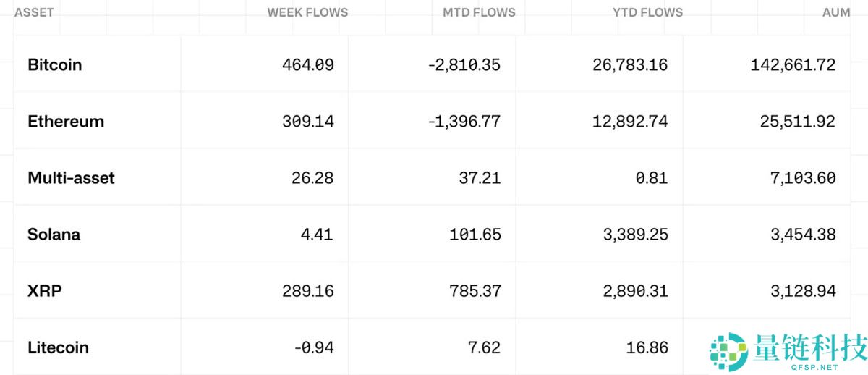868x375 pixels.
Task: Click Bitcoin's week flows value 464.09
Action: coord(308,65)
